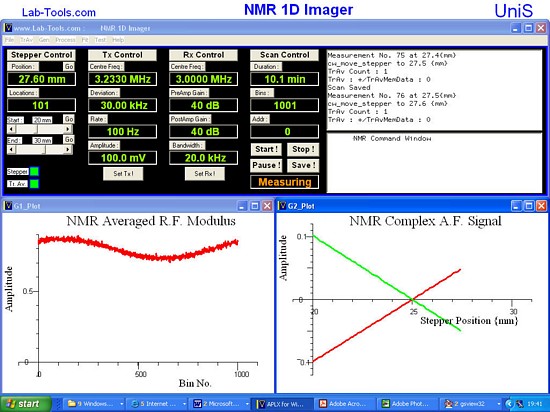Open the Windows start menu
550x412 pixels.
point(25,404)
